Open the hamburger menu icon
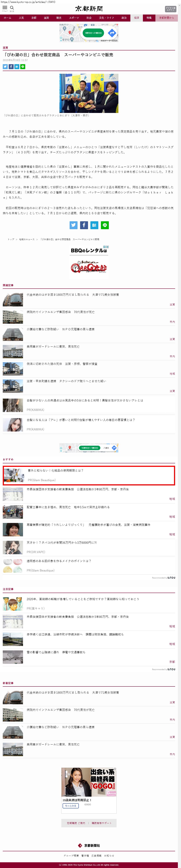This screenshot has height=868, width=181. coord(5,8)
